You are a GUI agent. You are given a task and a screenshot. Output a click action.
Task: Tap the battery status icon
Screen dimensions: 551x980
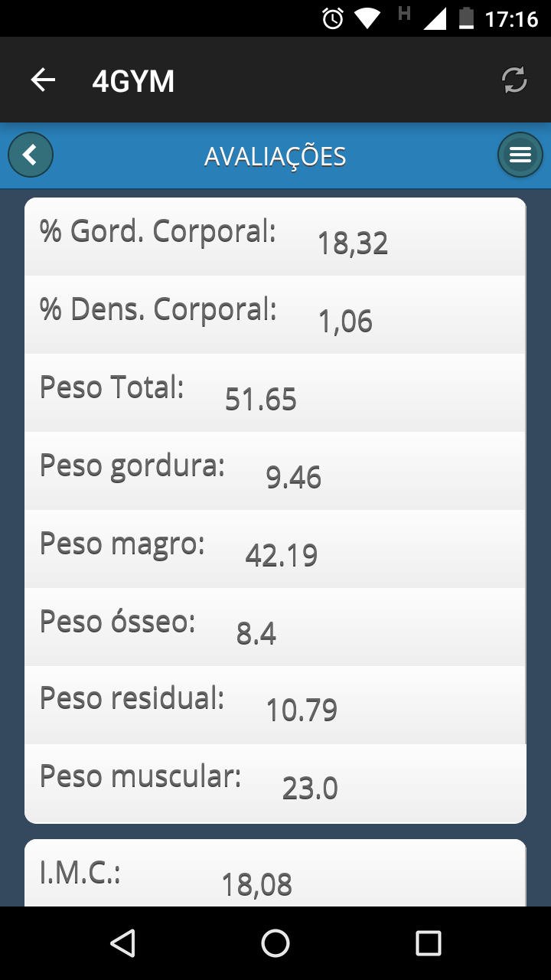click(x=466, y=18)
